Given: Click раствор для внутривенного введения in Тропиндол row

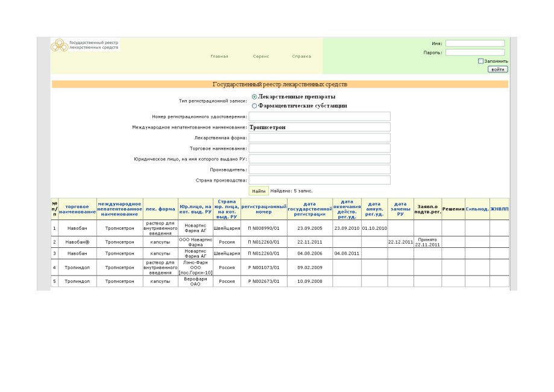Looking at the screenshot, I should (160, 268).
